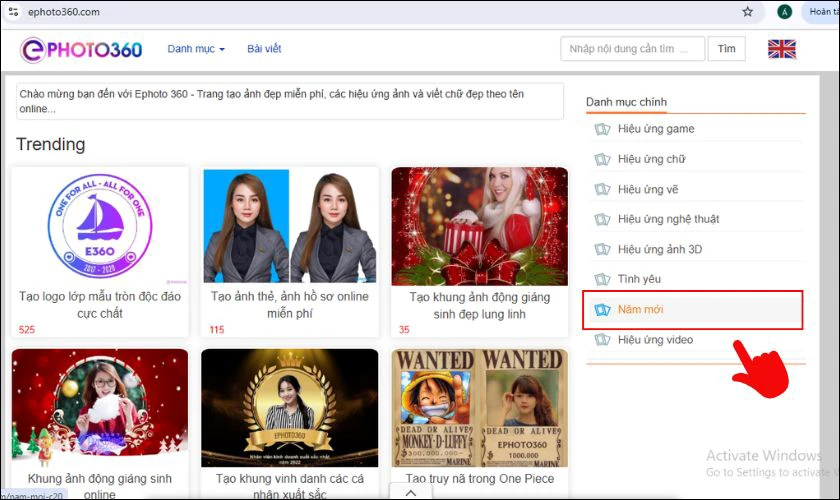Open the Chrome profile avatar
Image resolution: width=840 pixels, height=500 pixels.
tap(784, 12)
